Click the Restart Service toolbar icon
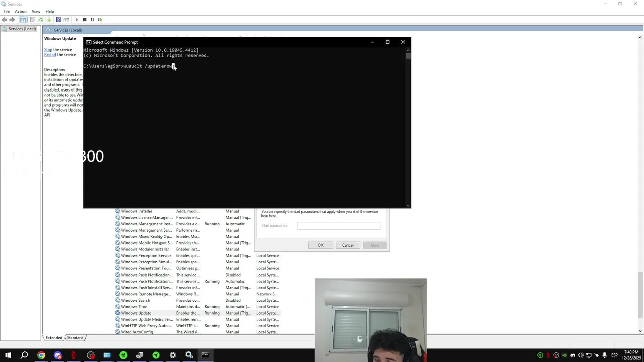The height and width of the screenshot is (362, 644). tap(100, 20)
